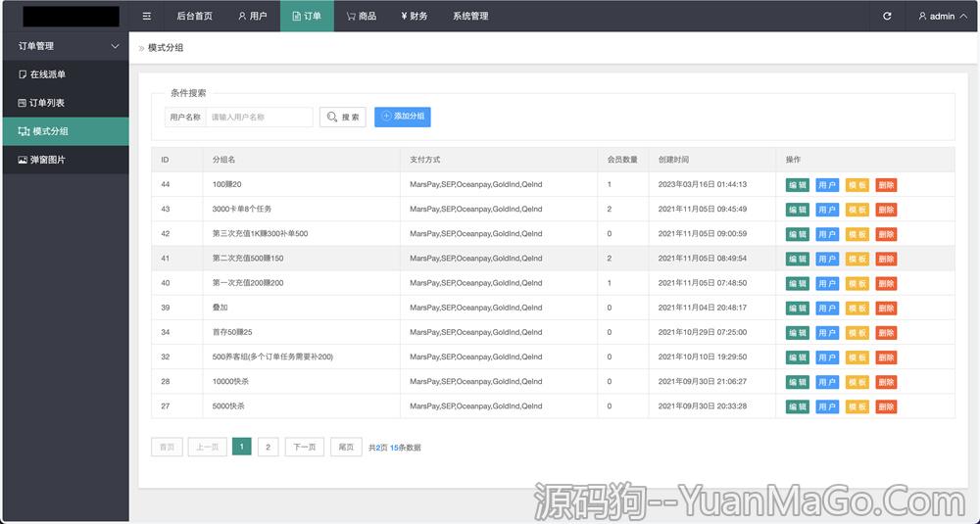This screenshot has width=980, height=524.
Task: View users of group 10000快杀
Action: click(827, 382)
